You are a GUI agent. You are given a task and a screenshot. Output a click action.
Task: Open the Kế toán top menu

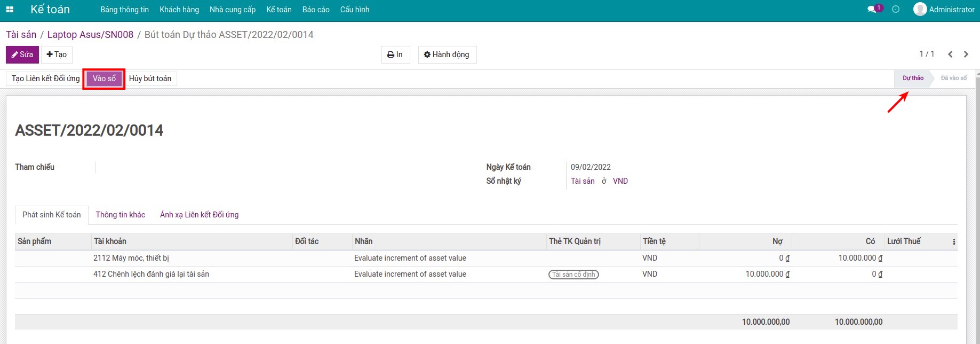[278, 10]
